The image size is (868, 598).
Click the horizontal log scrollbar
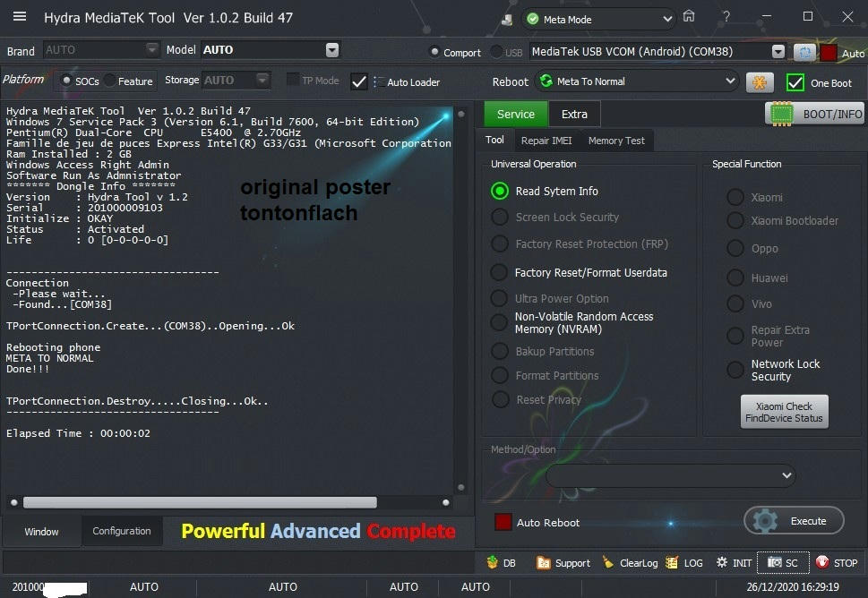tap(200, 502)
